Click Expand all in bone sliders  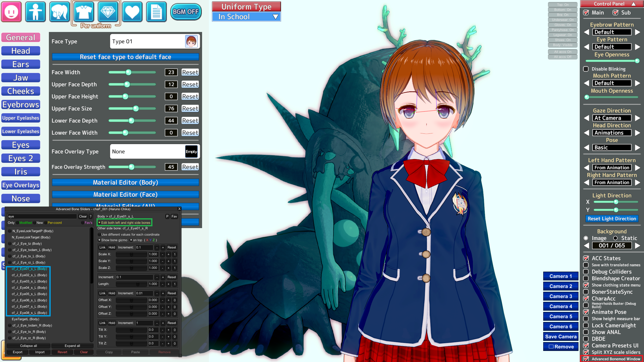pos(72,346)
